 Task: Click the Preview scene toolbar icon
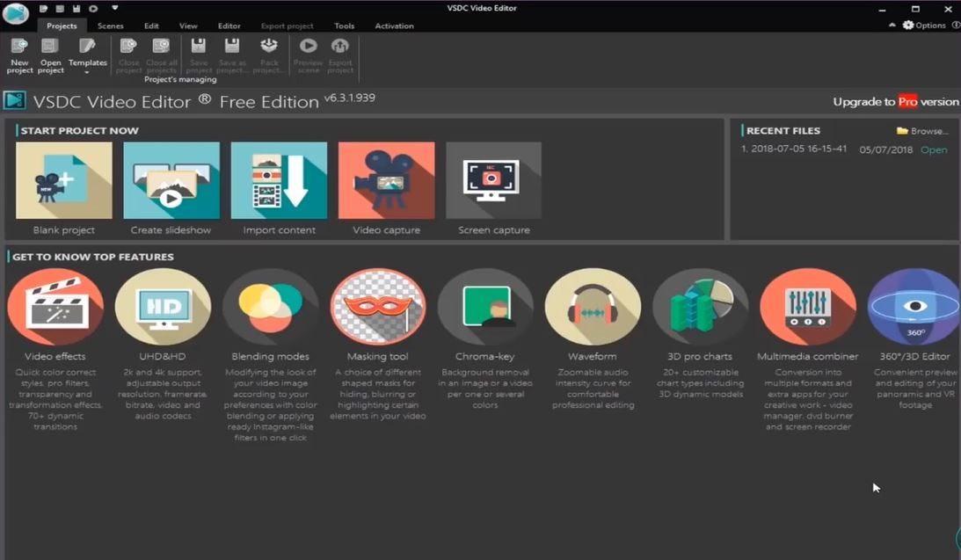point(308,51)
